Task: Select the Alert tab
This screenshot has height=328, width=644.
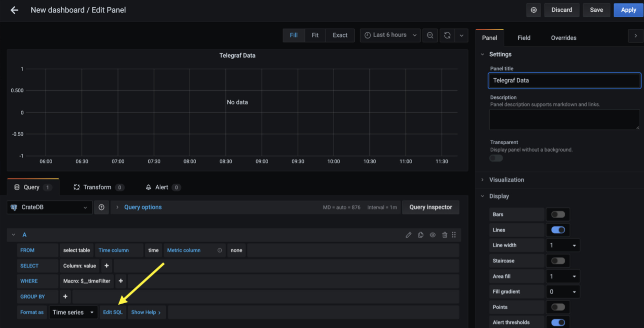Action: (x=163, y=187)
